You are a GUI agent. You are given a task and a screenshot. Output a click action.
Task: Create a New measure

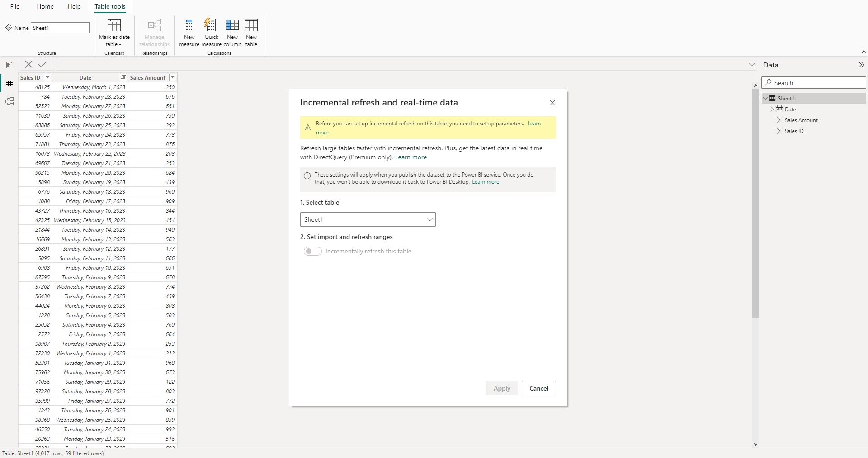pyautogui.click(x=189, y=33)
